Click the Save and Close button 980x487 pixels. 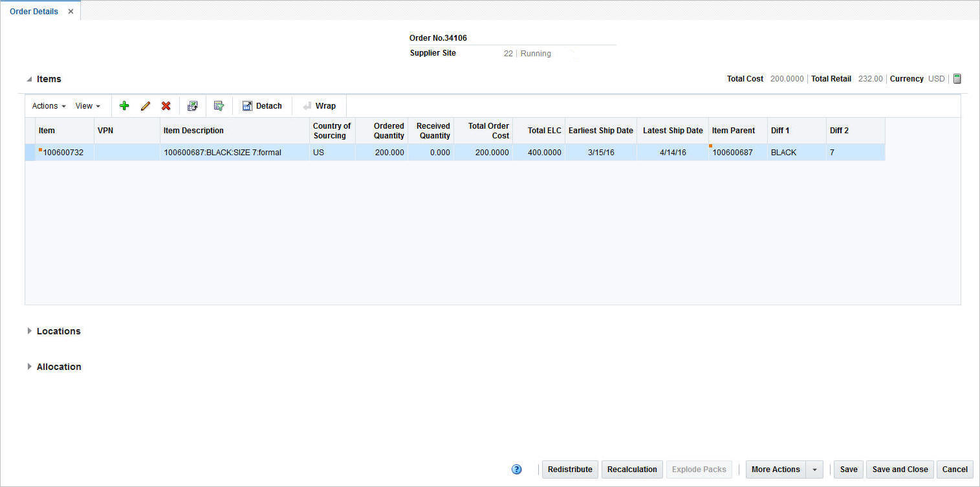(x=900, y=469)
